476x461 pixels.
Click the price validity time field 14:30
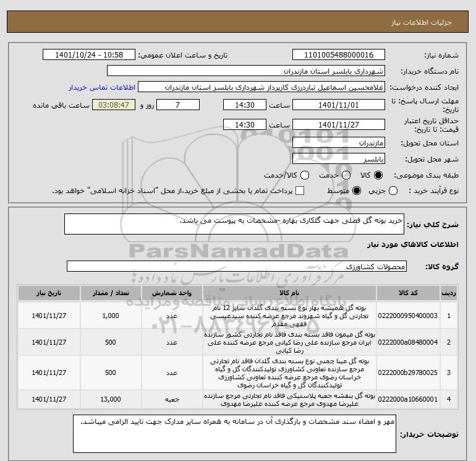pos(245,124)
